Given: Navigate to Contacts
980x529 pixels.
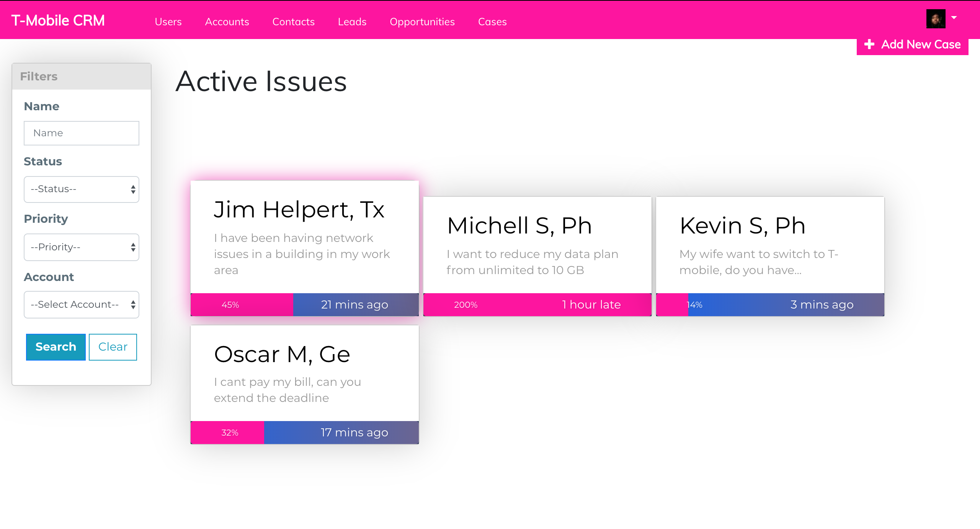Looking at the screenshot, I should [x=293, y=22].
